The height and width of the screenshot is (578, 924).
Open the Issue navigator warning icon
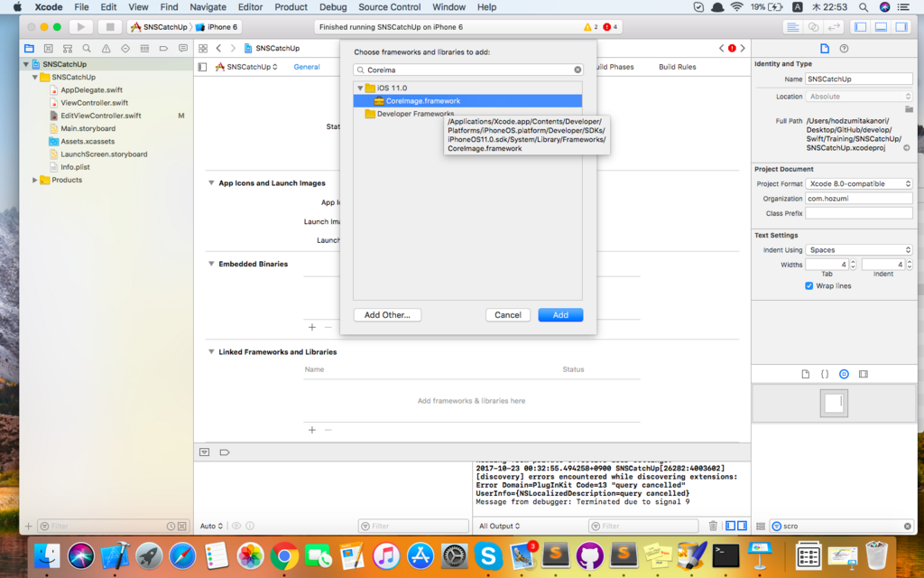pyautogui.click(x=106, y=49)
